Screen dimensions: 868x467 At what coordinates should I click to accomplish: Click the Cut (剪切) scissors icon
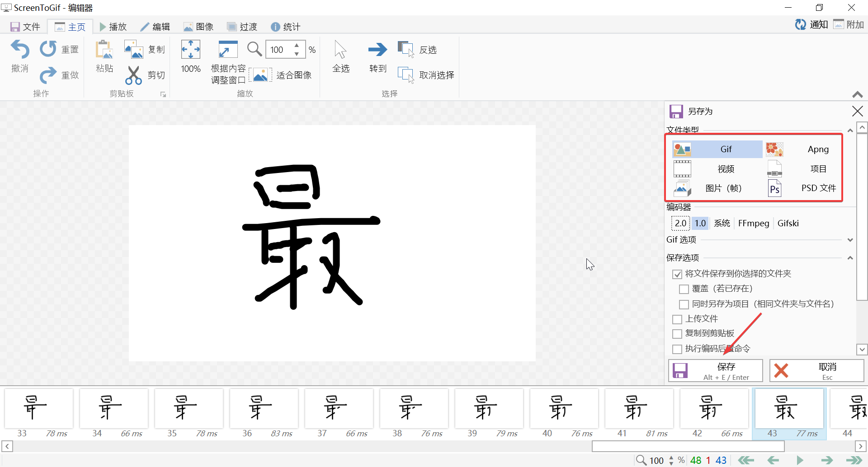point(133,75)
